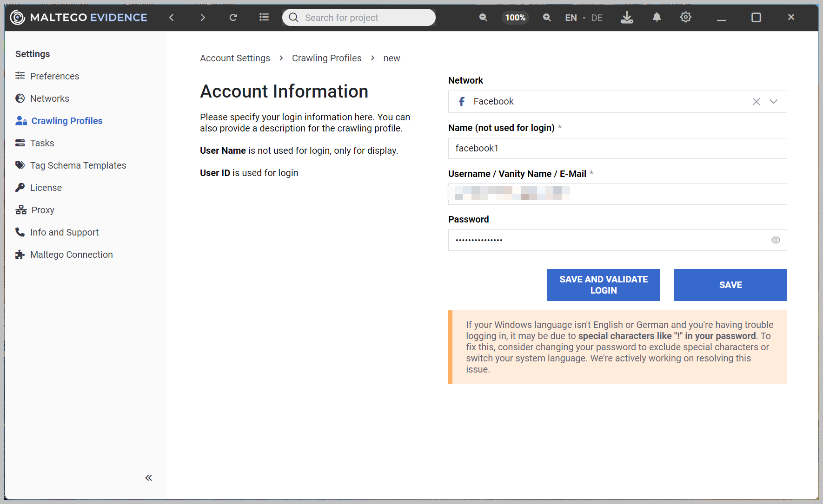Open License settings
Image resolution: width=823 pixels, height=504 pixels.
pos(46,188)
